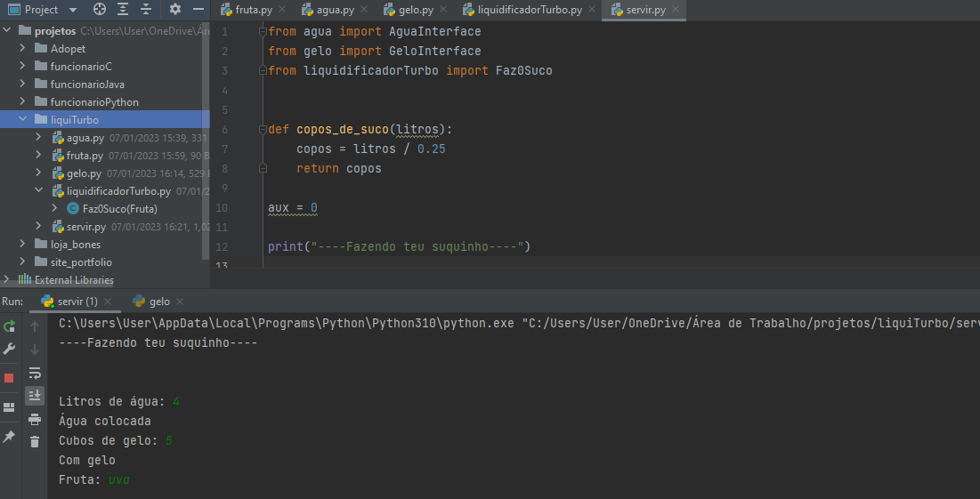Toggle soft-wrap in the run console
The image size is (980, 499).
coord(35,372)
